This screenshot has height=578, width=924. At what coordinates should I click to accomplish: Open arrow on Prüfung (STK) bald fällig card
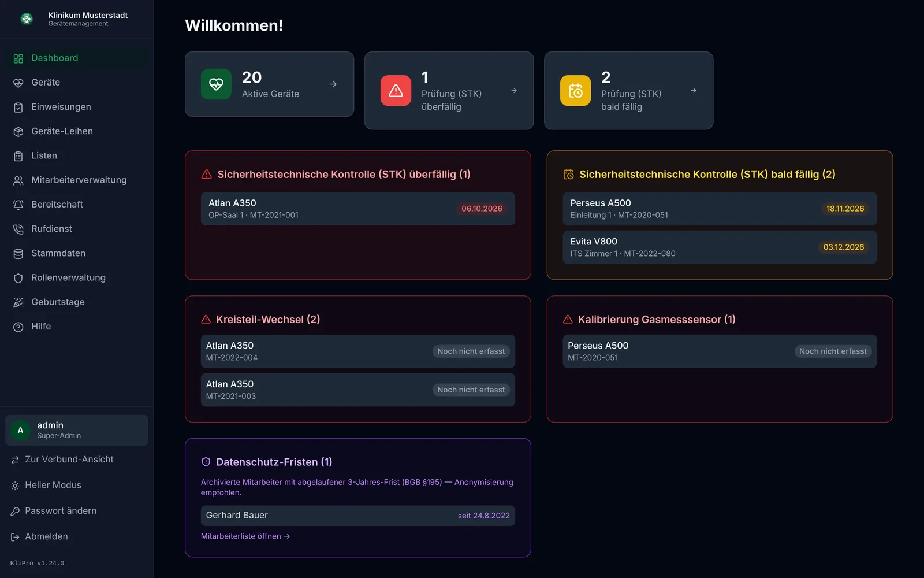tap(694, 91)
